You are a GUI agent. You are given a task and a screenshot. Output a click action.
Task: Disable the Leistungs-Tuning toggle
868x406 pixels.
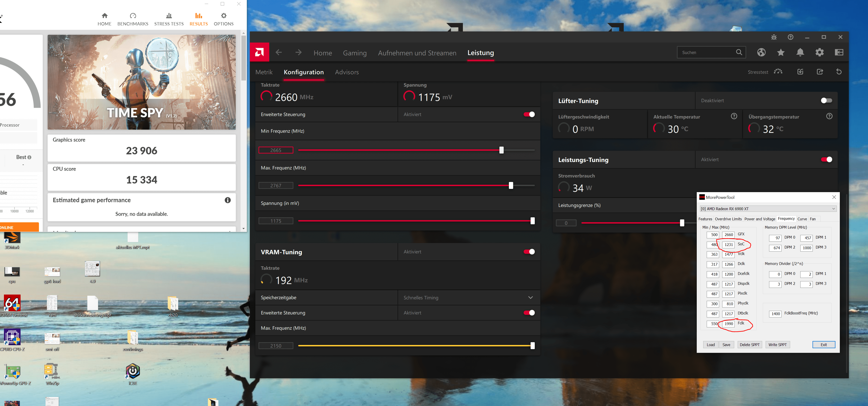click(x=826, y=160)
